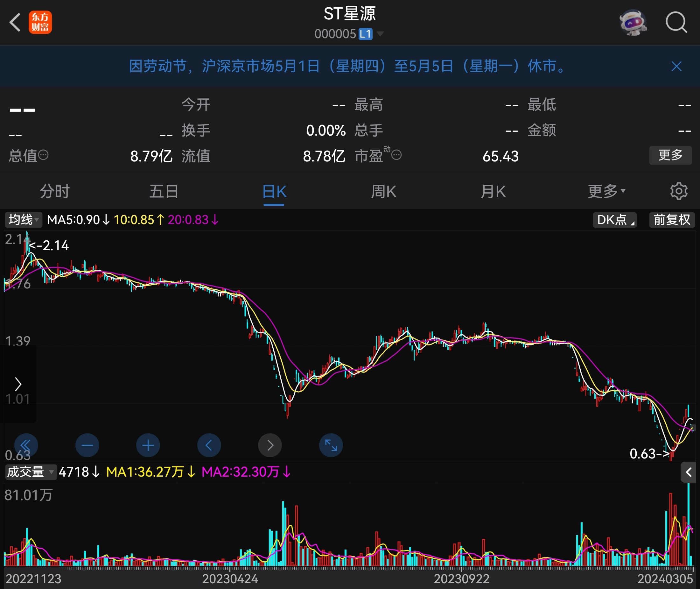The width and height of the screenshot is (700, 589).
Task: Tap date label 20230424
Action: coord(230,578)
